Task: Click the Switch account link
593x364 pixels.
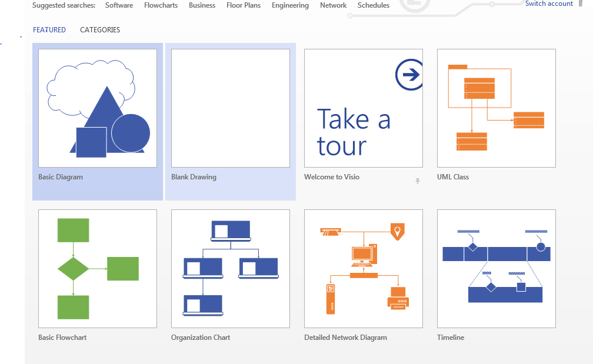Action: [x=549, y=4]
